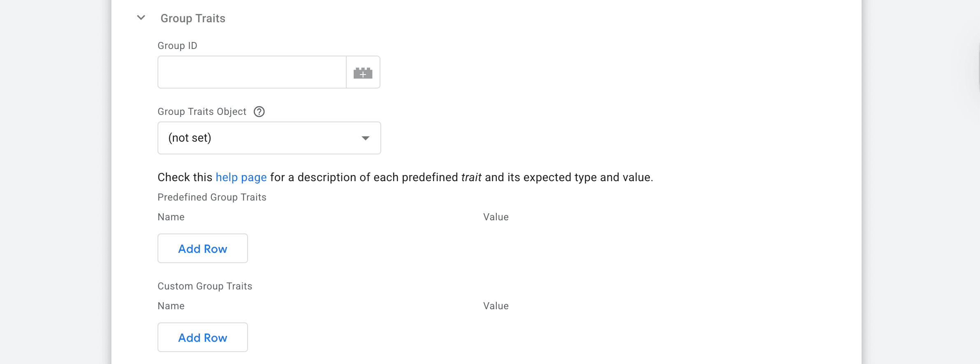Open the help tooltip for Group Traits Object

click(259, 111)
